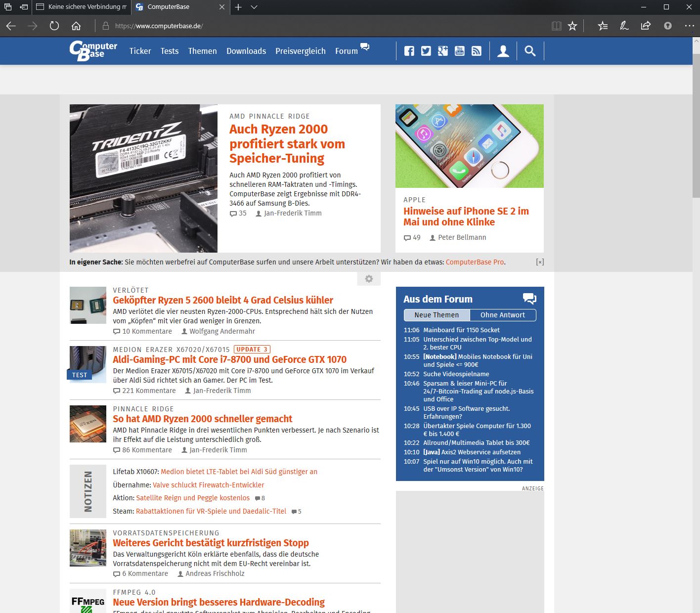Open 'Weiteres Gericht bestätigt' article
This screenshot has width=700, height=613.
point(211,543)
